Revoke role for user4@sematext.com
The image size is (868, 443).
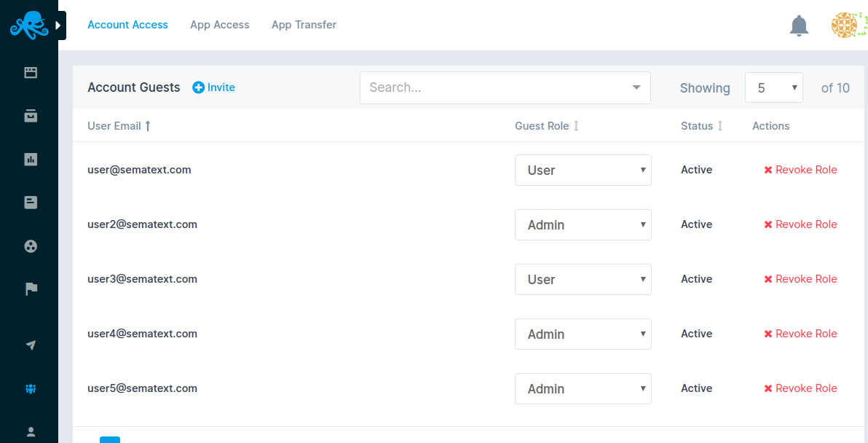(x=800, y=334)
